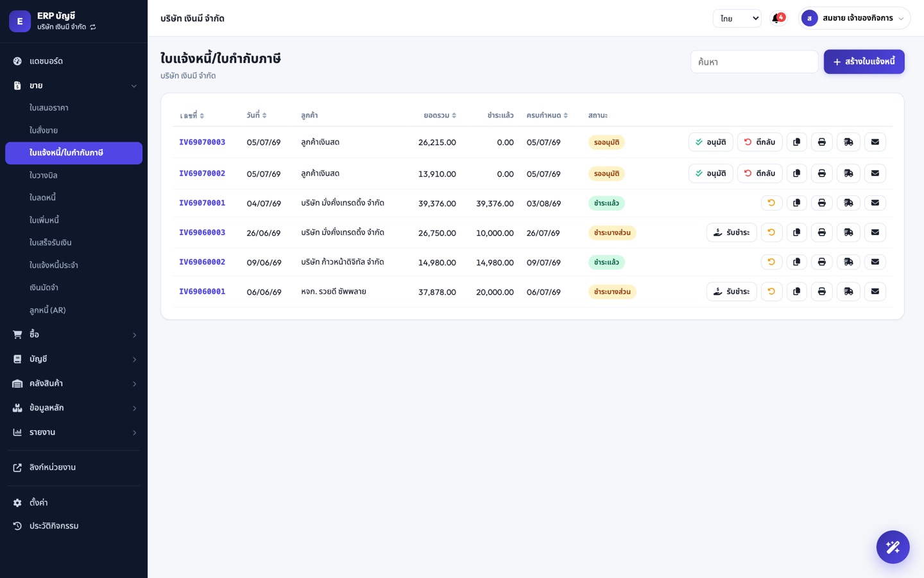
Task: Open ใบวางบิล menu item
Action: coord(74,175)
